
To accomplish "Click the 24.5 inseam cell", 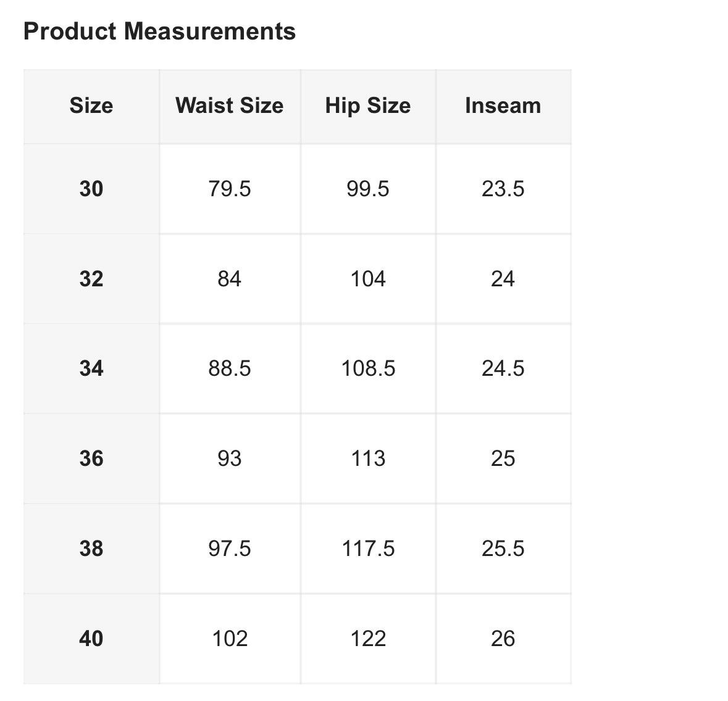I will tap(503, 368).
